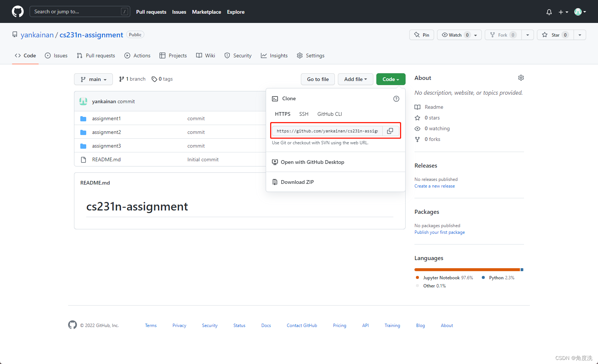Open the GitHub home logo in header

click(18, 11)
